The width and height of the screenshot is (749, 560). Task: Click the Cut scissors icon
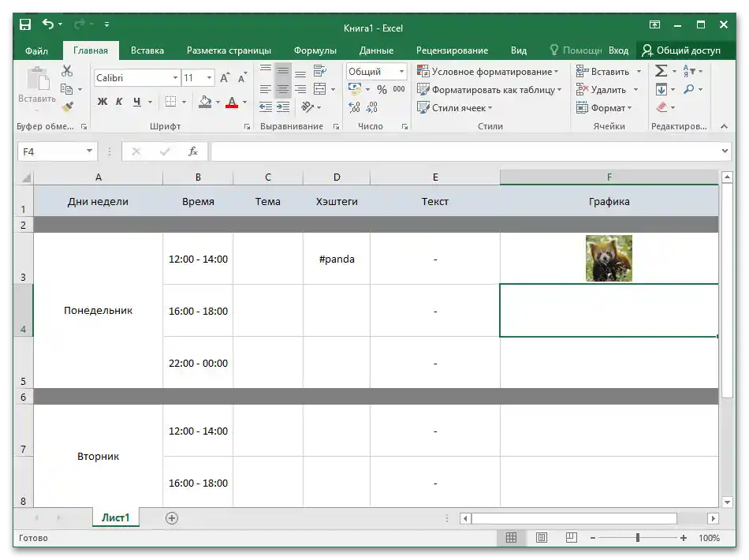click(x=67, y=71)
